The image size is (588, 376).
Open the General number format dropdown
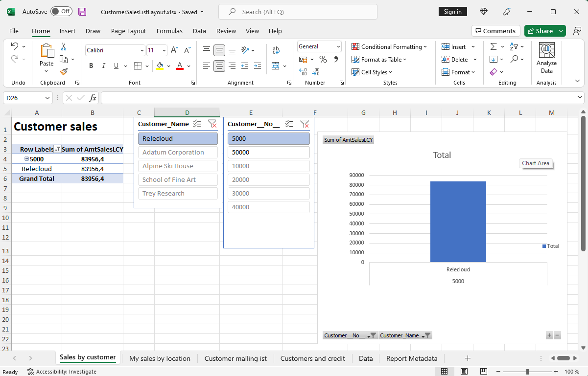pyautogui.click(x=340, y=46)
